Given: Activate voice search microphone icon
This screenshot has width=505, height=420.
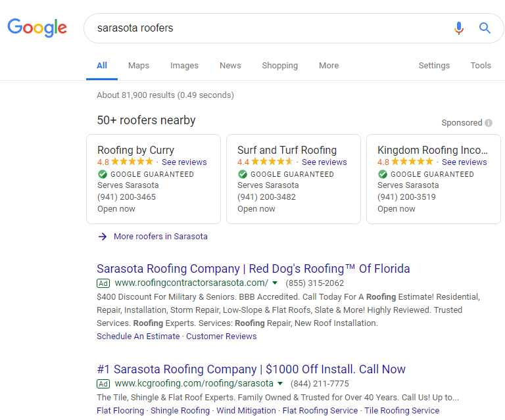Looking at the screenshot, I should tap(459, 28).
